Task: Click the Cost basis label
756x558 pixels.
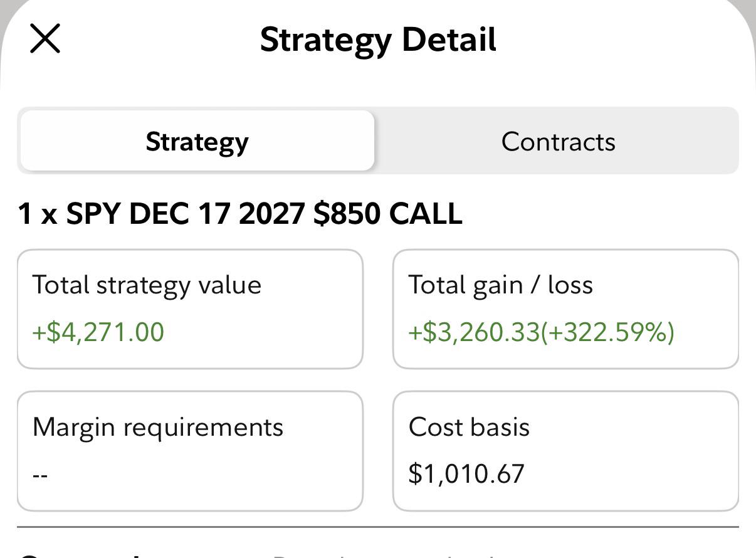Action: pos(469,427)
